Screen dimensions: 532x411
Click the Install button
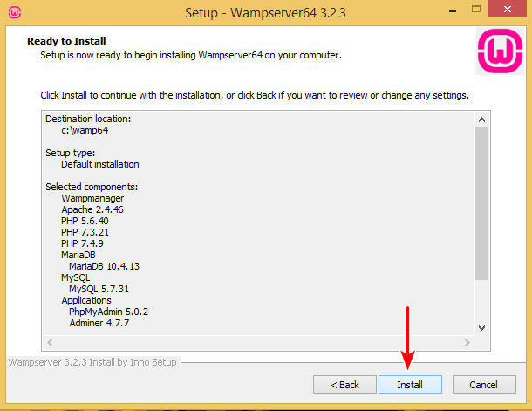(x=410, y=385)
